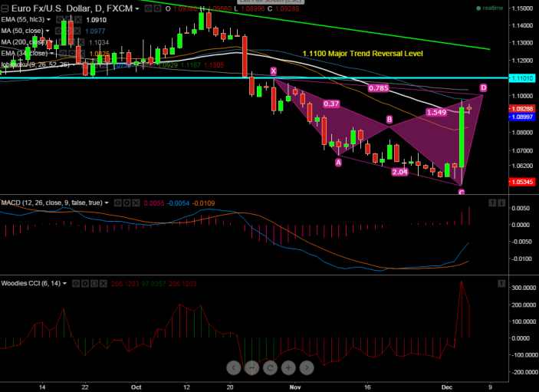Image resolution: width=539 pixels, height=392 pixels.
Task: Open MA (200, close) settings gear
Action: coord(71,42)
